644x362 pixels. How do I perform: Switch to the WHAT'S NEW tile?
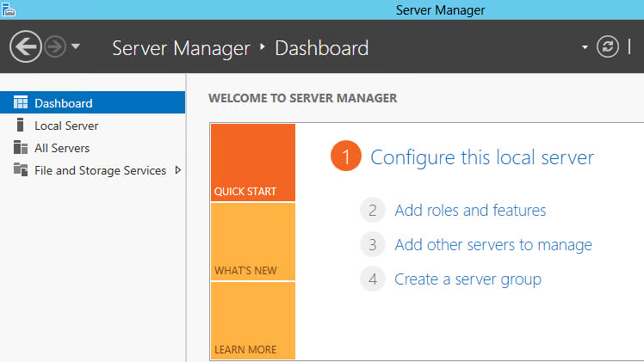pyautogui.click(x=252, y=242)
